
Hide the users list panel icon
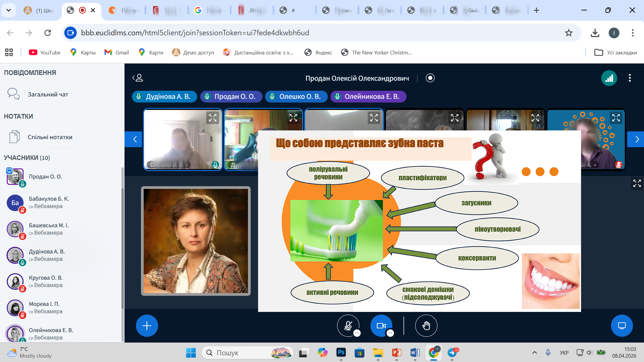pos(138,78)
